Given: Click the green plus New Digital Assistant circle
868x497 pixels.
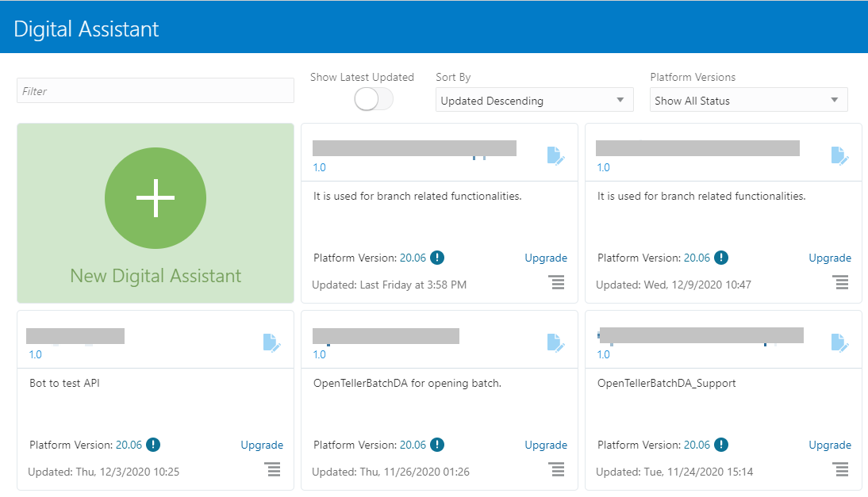Looking at the screenshot, I should coord(156,198).
